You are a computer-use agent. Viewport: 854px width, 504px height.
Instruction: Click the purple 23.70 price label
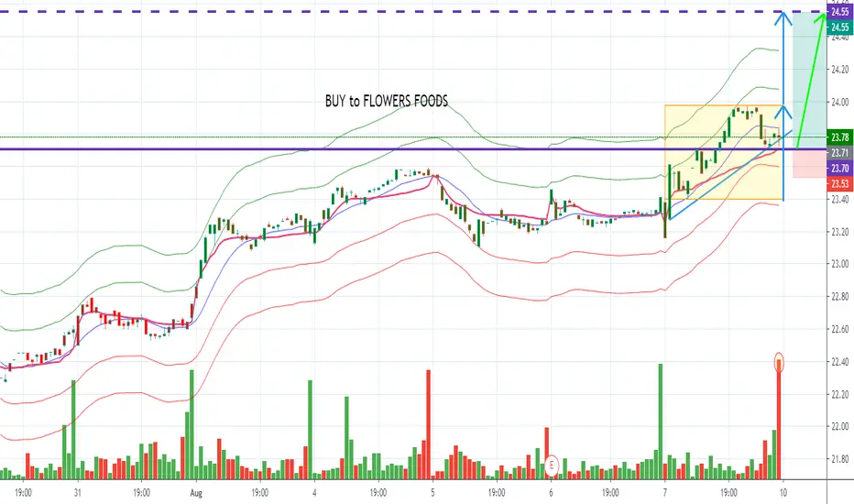click(840, 169)
